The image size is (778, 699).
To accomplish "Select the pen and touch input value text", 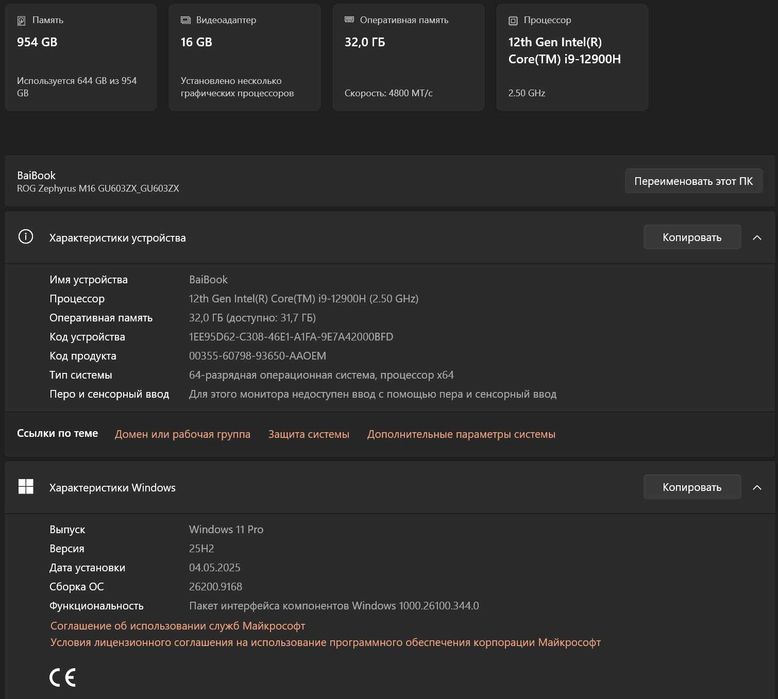I will tap(373, 394).
